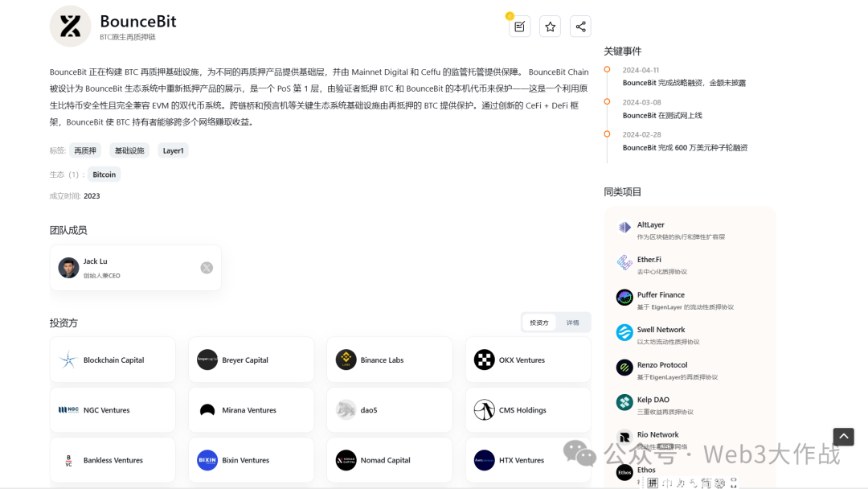
Task: Click the OKX Ventures logo
Action: 485,360
